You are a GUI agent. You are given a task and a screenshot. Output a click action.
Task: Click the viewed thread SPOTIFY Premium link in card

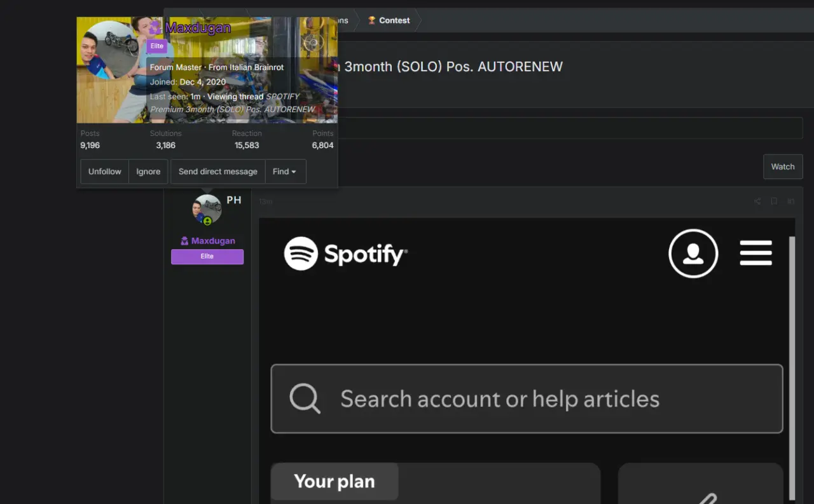point(233,103)
